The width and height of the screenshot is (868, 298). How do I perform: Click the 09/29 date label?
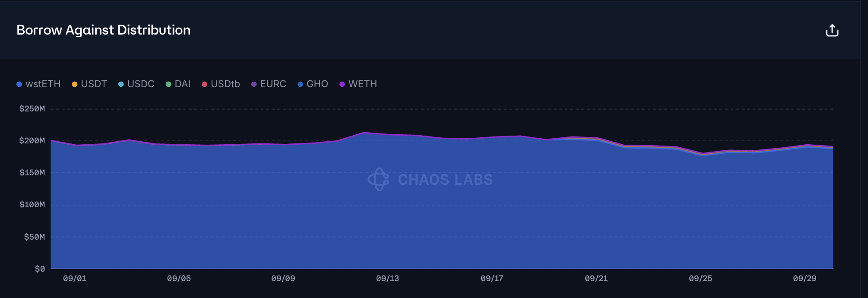(x=805, y=279)
